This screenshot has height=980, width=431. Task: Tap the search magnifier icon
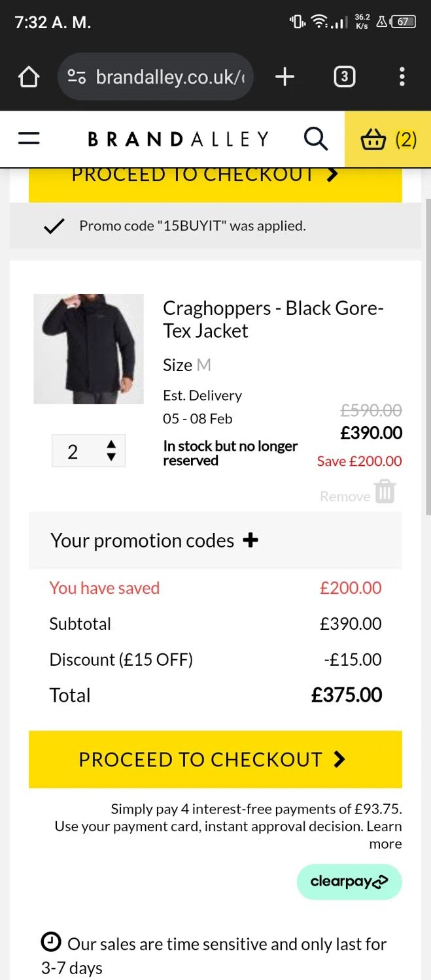(316, 139)
